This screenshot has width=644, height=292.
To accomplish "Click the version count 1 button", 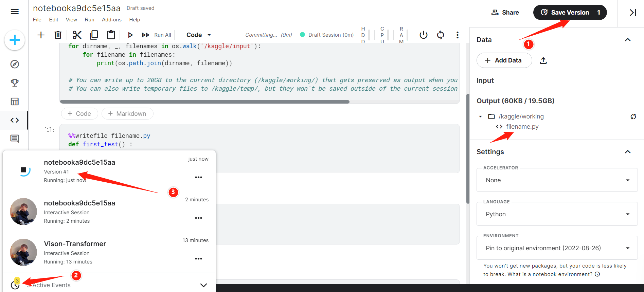I will coord(599,13).
